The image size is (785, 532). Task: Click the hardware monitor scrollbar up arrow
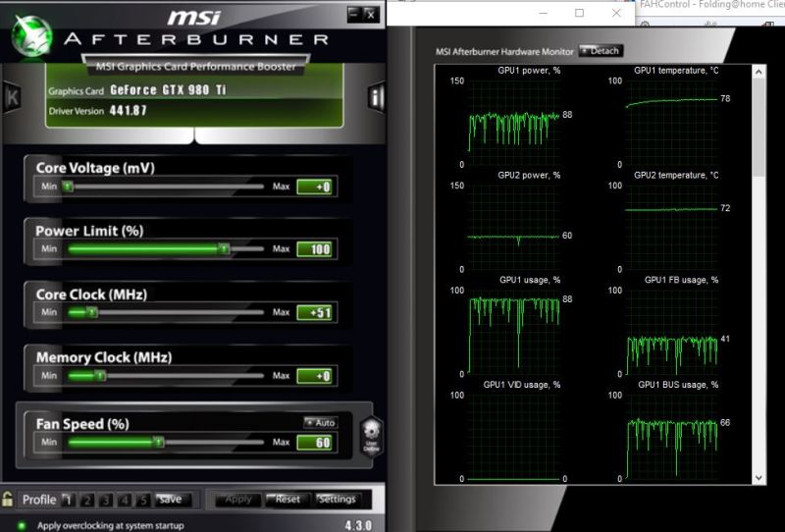click(x=760, y=74)
